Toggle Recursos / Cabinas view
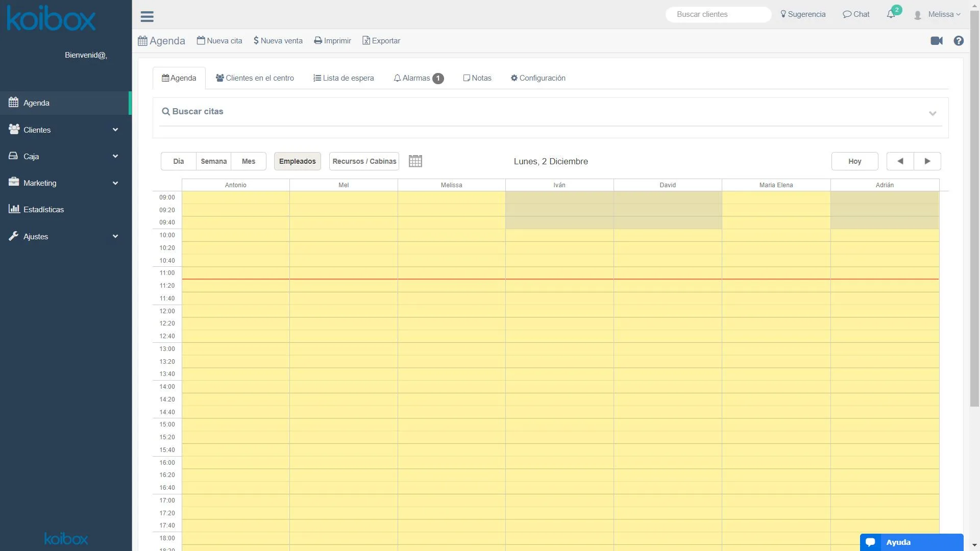980x551 pixels. click(364, 161)
